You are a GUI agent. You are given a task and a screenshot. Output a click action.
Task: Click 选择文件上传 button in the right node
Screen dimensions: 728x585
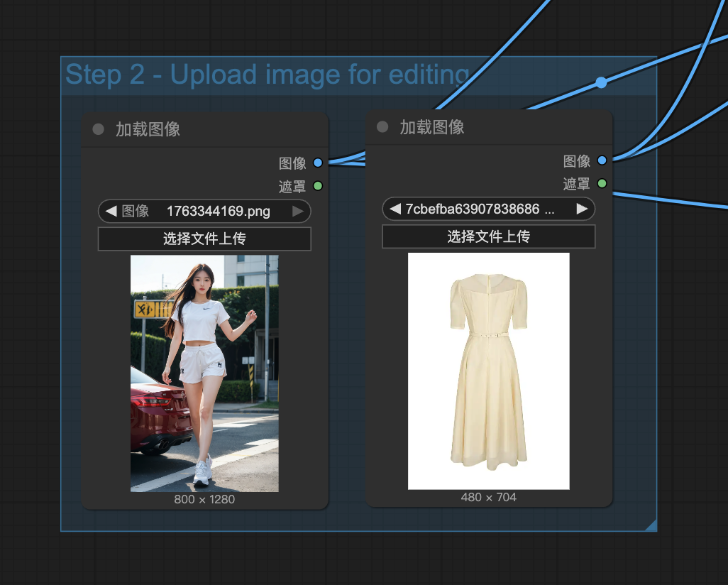pos(488,236)
